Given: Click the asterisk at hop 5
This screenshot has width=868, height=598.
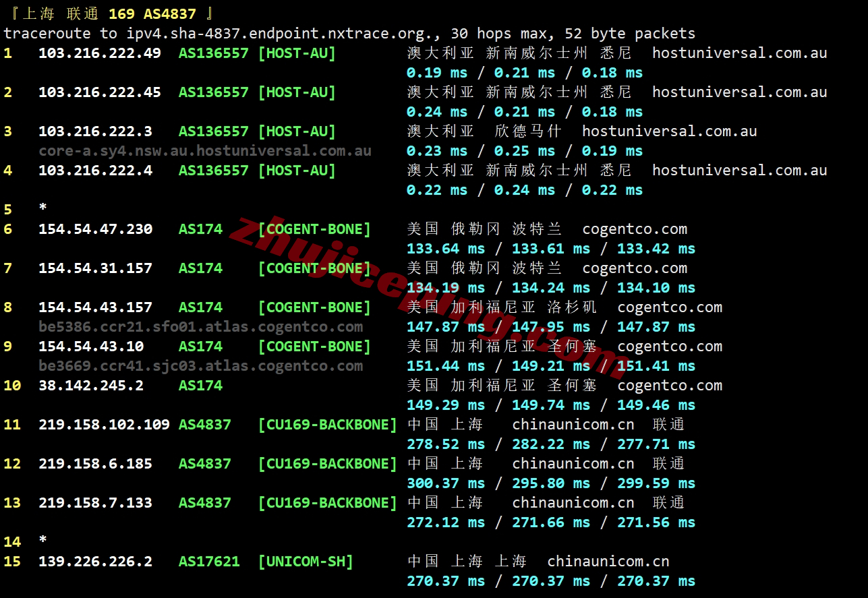Looking at the screenshot, I should click(x=43, y=209).
